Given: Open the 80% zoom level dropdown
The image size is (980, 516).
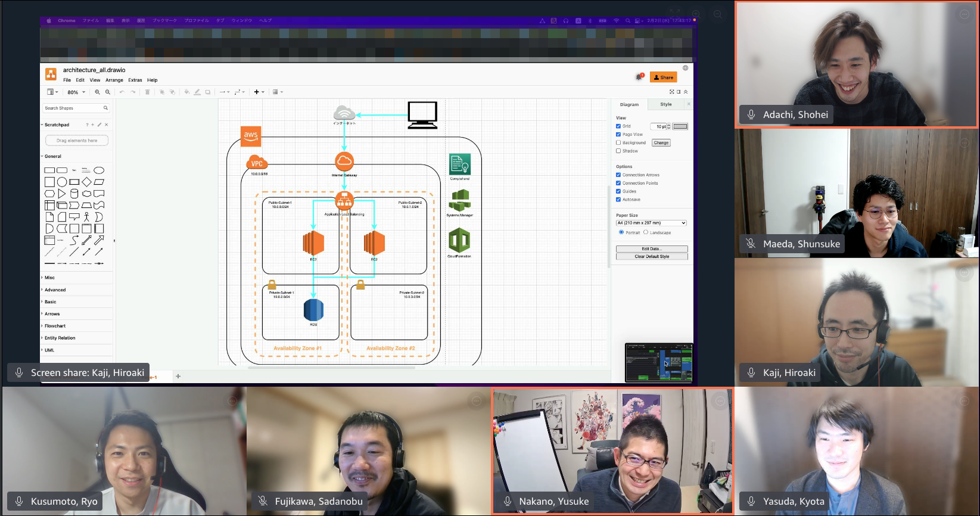Looking at the screenshot, I should pos(76,92).
